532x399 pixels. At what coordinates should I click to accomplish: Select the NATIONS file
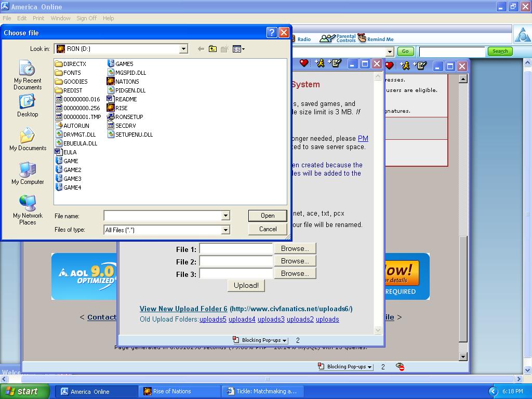coord(123,82)
